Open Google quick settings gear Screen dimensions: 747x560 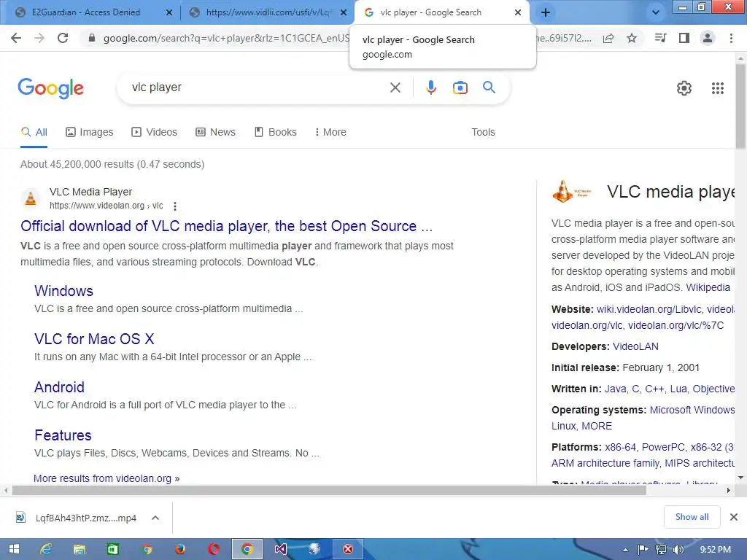pyautogui.click(x=684, y=88)
